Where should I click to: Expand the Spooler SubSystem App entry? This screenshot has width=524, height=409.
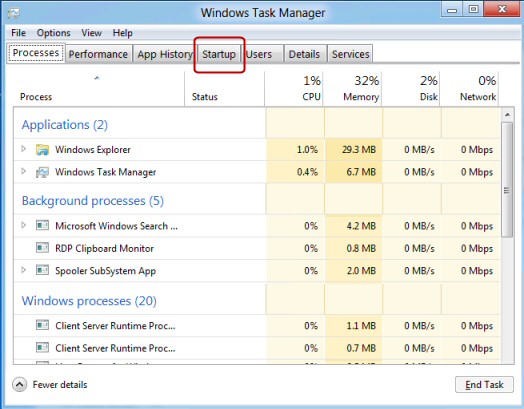click(x=23, y=270)
